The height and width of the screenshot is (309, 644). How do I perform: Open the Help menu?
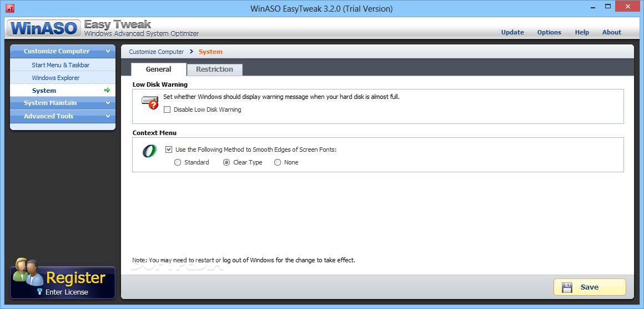(x=582, y=32)
